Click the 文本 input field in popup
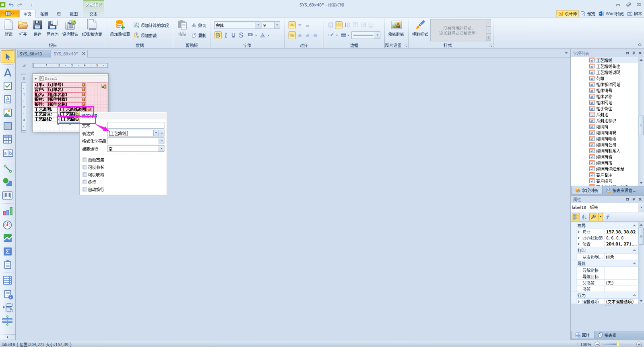This screenshot has width=644, height=347. pos(136,126)
